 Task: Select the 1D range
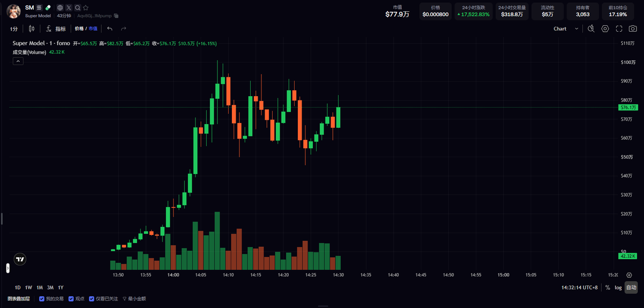[x=18, y=287]
